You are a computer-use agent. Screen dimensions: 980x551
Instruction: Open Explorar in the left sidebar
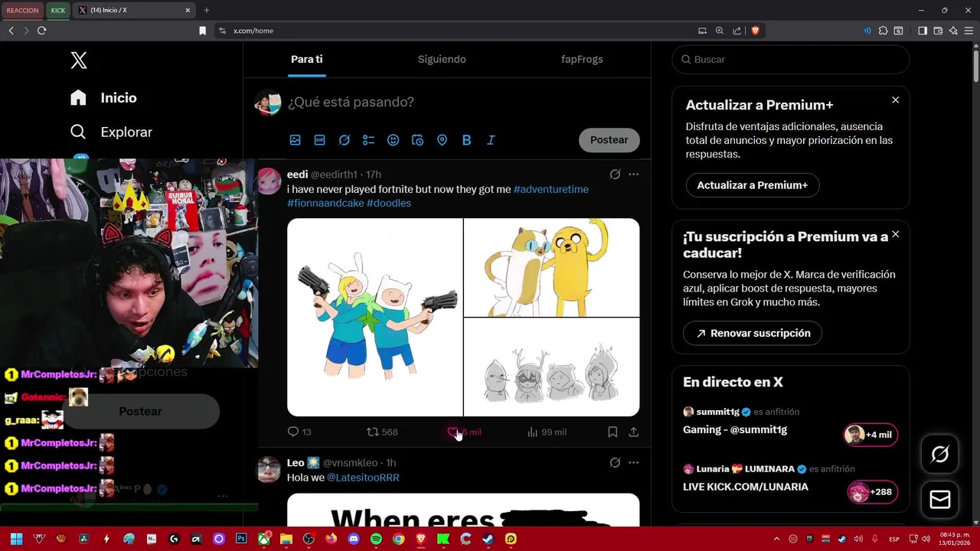pyautogui.click(x=111, y=132)
